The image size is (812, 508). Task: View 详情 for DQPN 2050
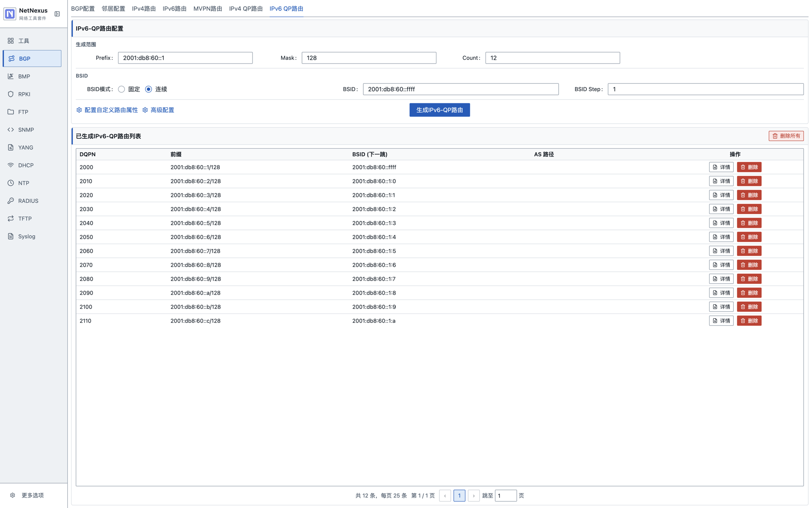721,237
